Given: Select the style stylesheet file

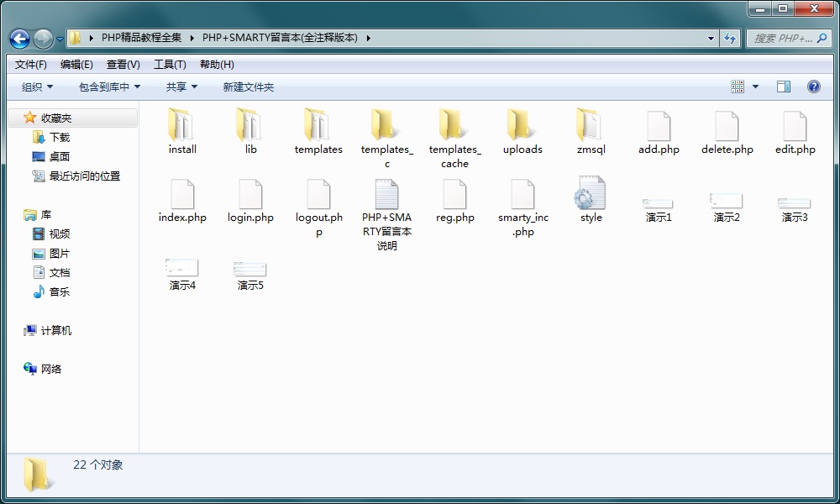Looking at the screenshot, I should 591,199.
